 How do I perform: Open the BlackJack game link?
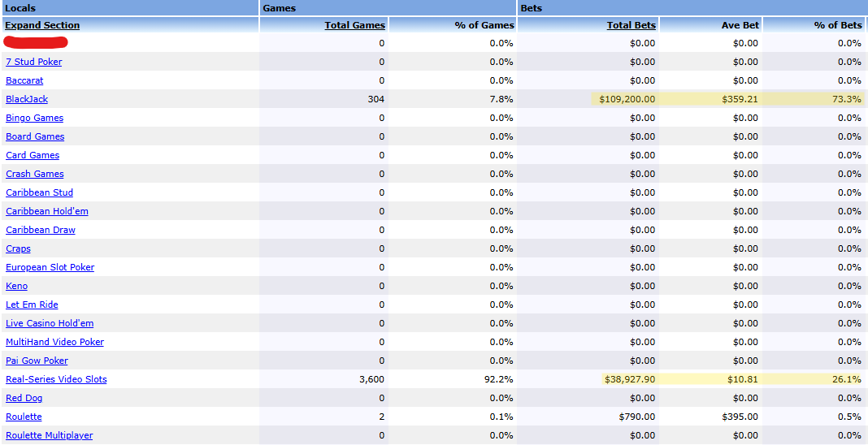coord(27,99)
